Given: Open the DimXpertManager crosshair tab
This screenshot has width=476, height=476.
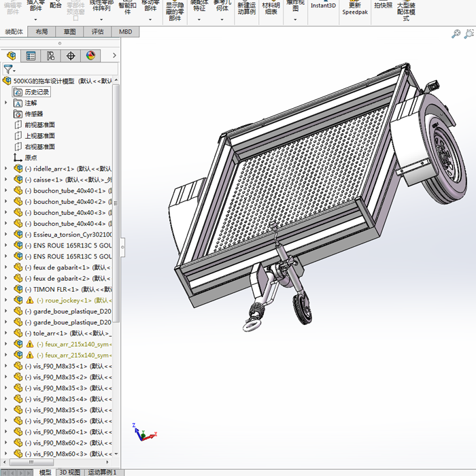Looking at the screenshot, I should 71,56.
